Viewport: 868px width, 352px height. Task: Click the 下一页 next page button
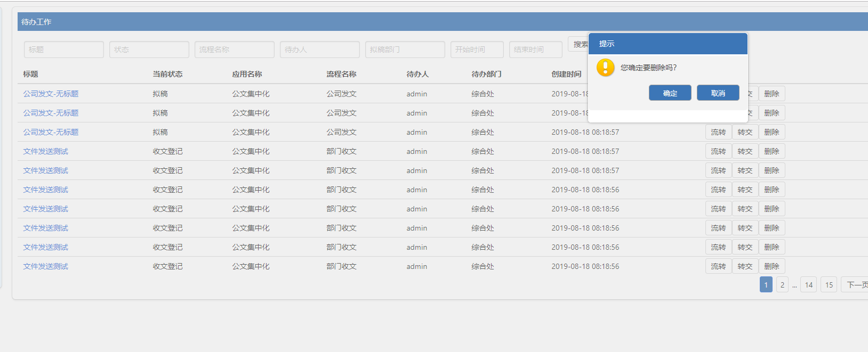tap(855, 284)
